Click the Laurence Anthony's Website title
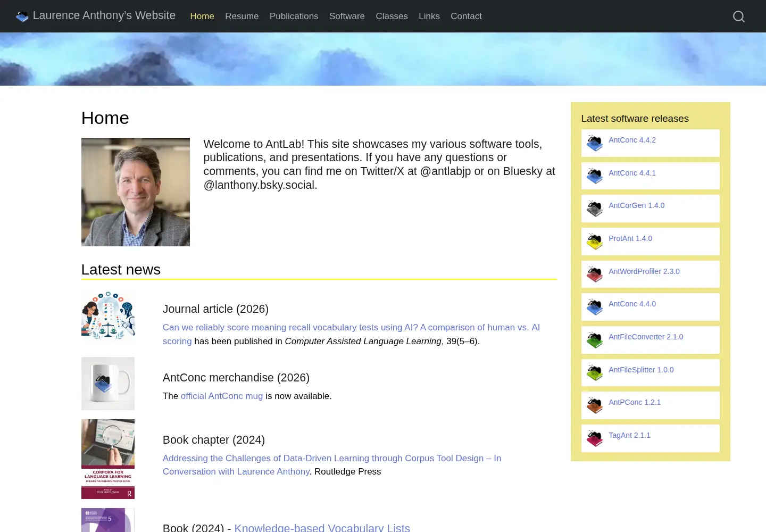Image resolution: width=766 pixels, height=532 pixels. point(104,15)
